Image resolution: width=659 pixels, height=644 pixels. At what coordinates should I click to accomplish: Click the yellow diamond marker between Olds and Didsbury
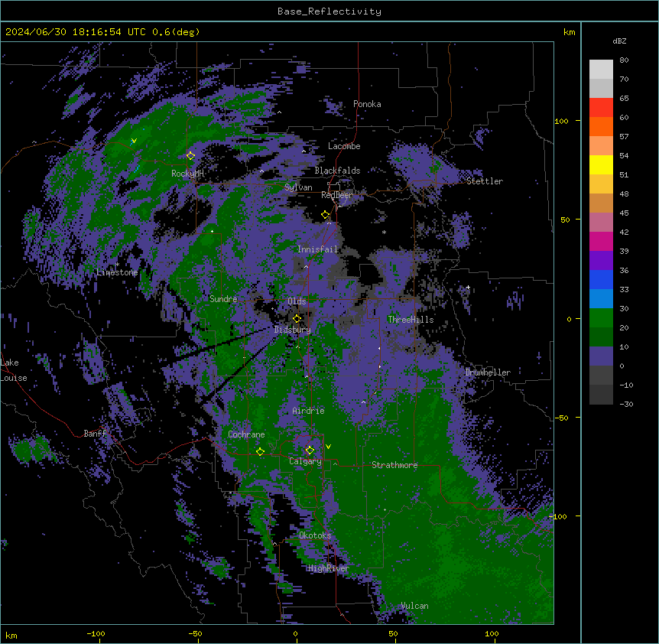[x=297, y=319]
